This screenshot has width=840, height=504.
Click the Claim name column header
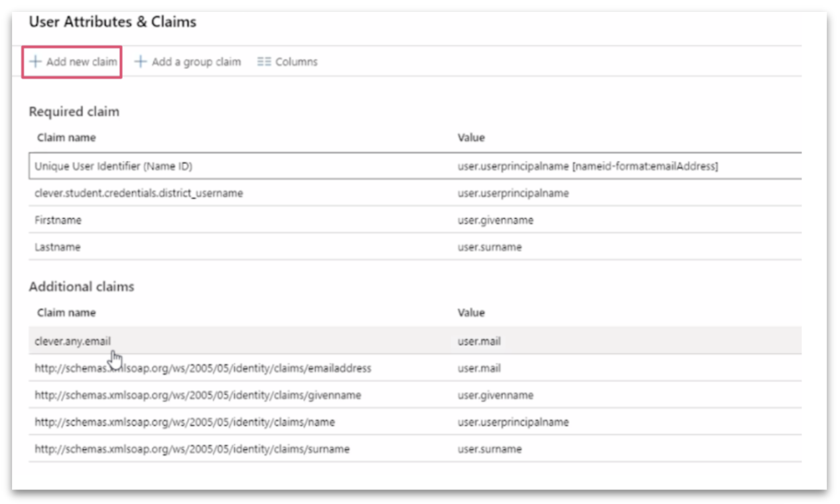(x=66, y=137)
